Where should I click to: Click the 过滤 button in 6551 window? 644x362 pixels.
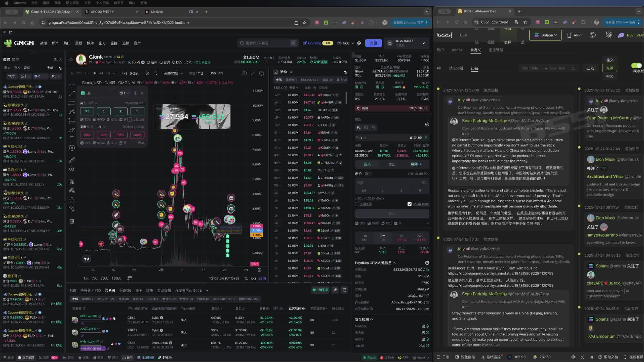[x=590, y=68]
